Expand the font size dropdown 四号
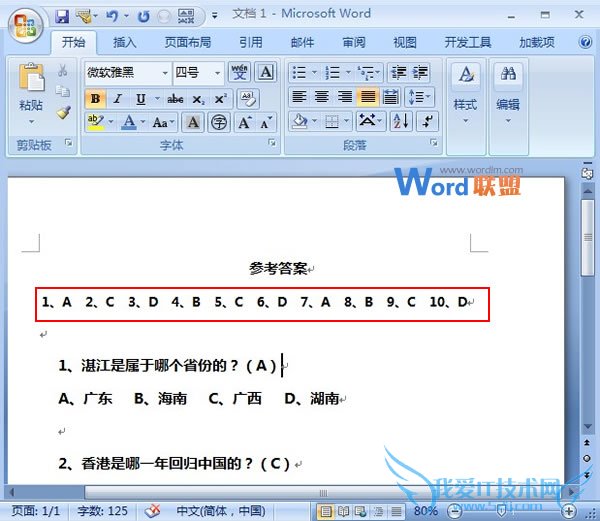600x521 pixels. coord(217,73)
